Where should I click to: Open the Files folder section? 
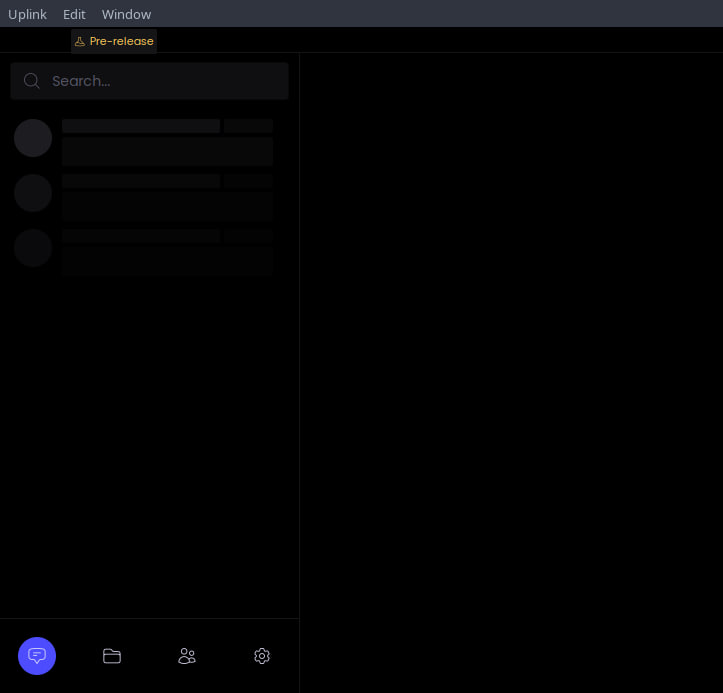click(x=112, y=656)
